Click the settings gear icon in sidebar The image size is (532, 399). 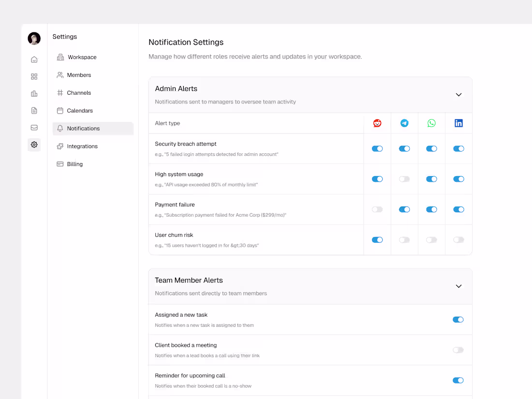[x=34, y=145]
